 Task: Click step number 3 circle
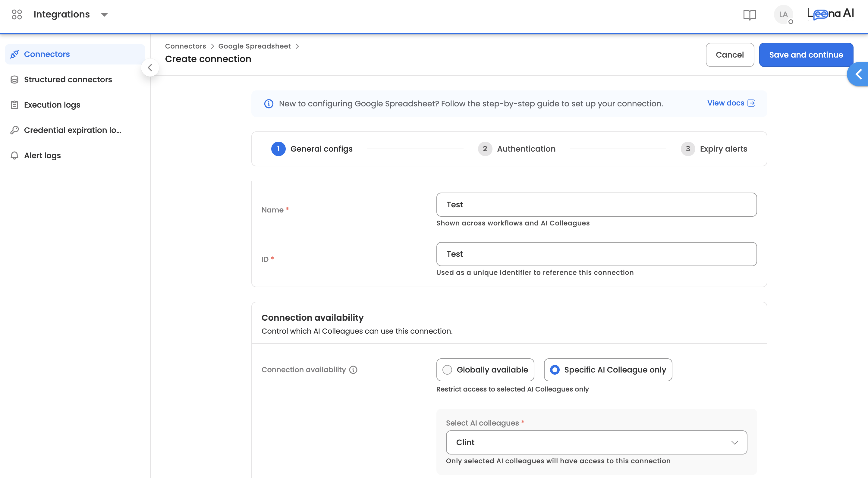point(688,149)
